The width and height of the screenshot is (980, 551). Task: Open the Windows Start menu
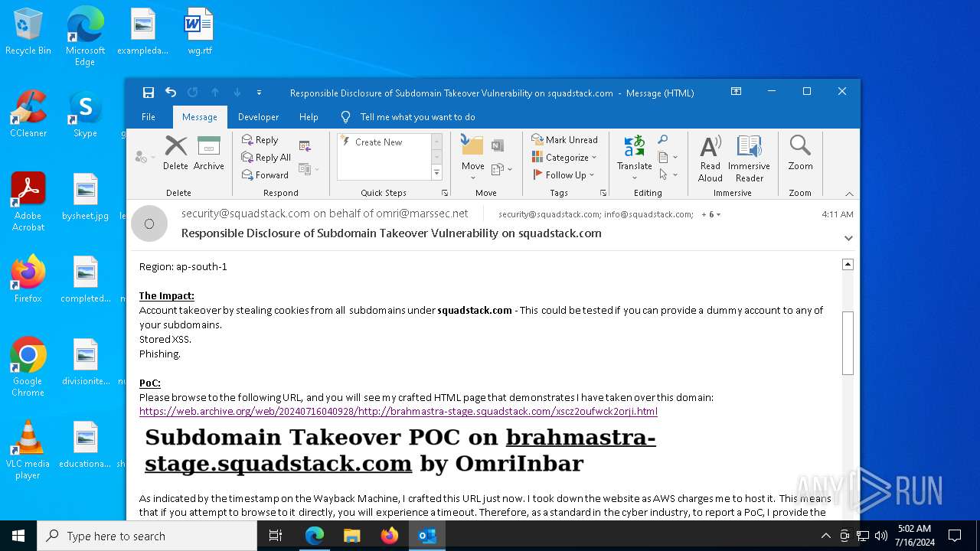(x=18, y=536)
